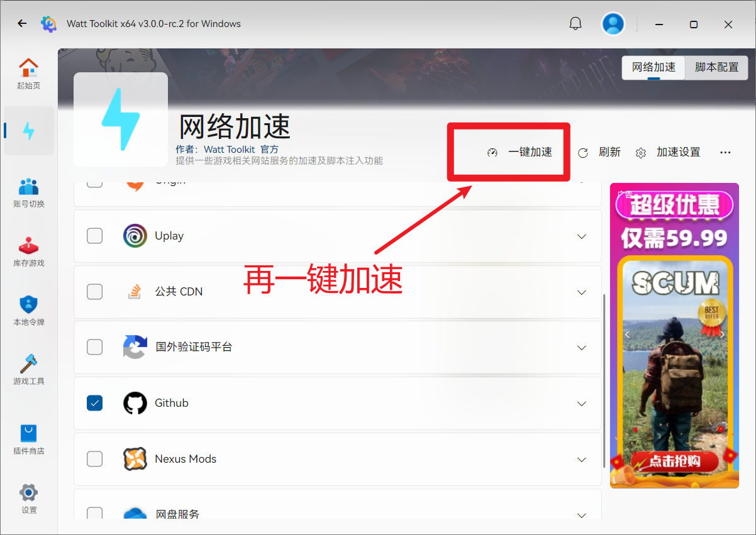Open the user avatar profile icon
The image size is (756, 535).
pos(613,24)
